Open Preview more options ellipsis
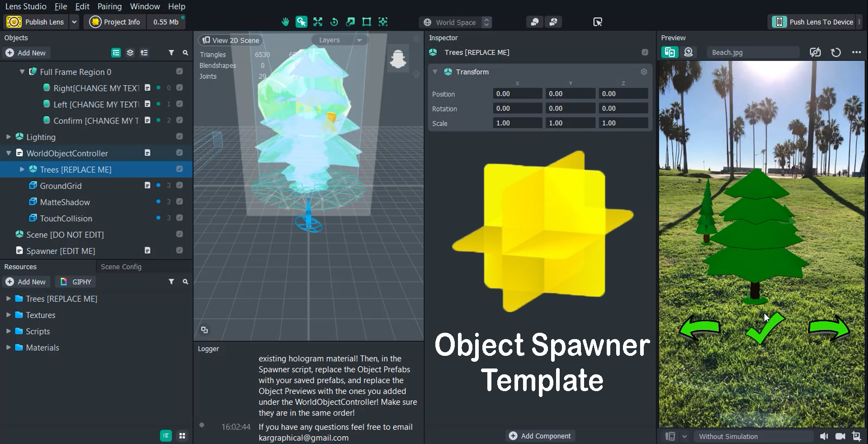This screenshot has width=868, height=444. (x=856, y=52)
